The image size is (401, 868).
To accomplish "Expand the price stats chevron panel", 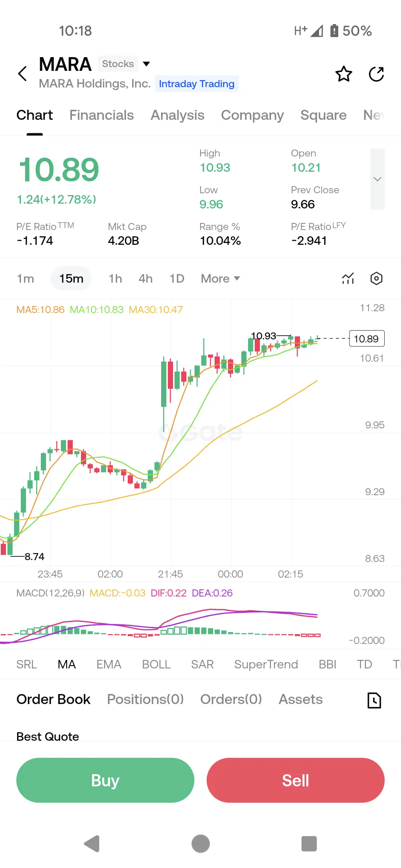I will click(x=377, y=179).
